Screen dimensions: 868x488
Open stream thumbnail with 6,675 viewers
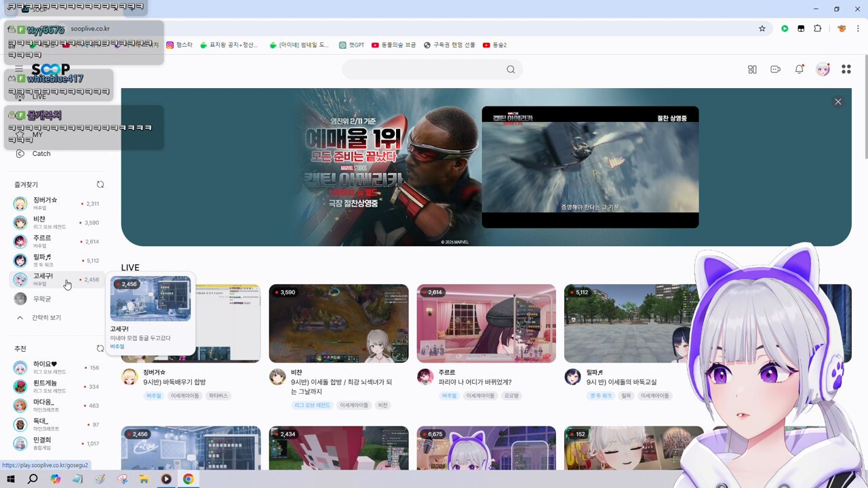(x=486, y=448)
